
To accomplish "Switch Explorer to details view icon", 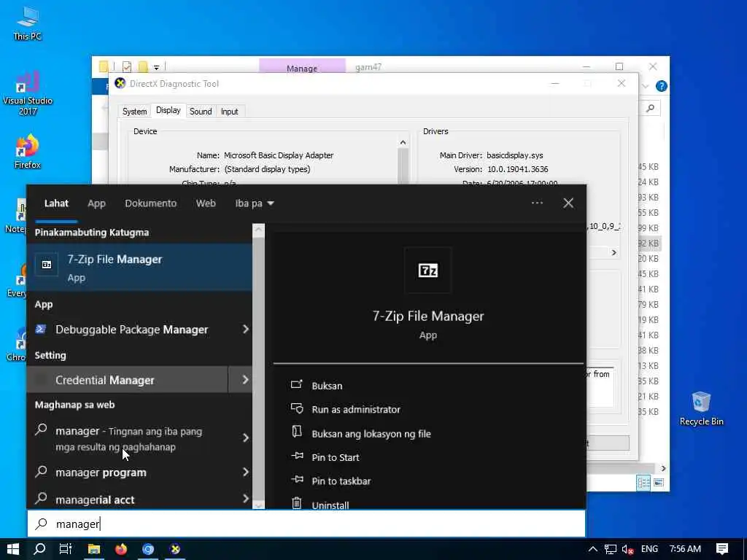I will click(643, 483).
